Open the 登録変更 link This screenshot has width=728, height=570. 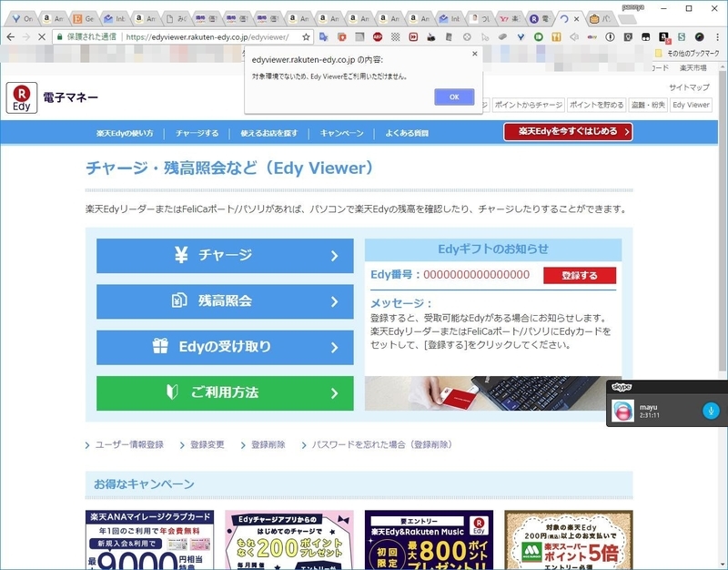[x=207, y=444]
